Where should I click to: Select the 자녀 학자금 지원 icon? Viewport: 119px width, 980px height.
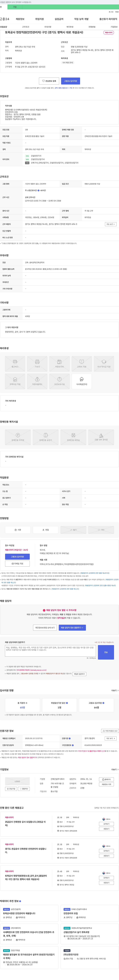click(x=104, y=364)
